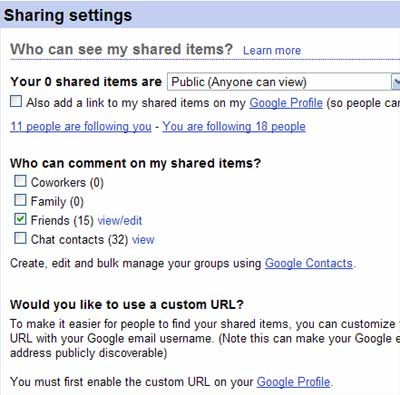Open 'You are following 18 people' link
The height and width of the screenshot is (395, 400).
tap(234, 127)
